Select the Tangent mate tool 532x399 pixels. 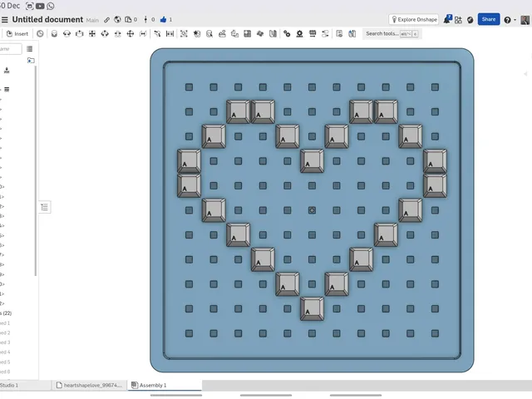[x=157, y=33]
